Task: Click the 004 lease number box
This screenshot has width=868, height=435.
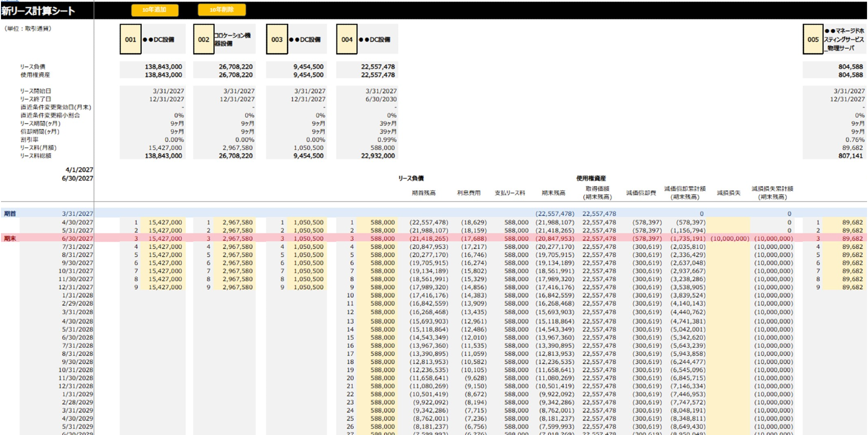Action: coord(347,39)
